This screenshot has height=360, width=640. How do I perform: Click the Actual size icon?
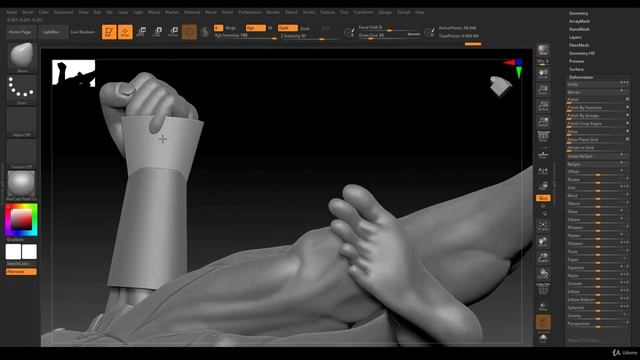coord(543,106)
